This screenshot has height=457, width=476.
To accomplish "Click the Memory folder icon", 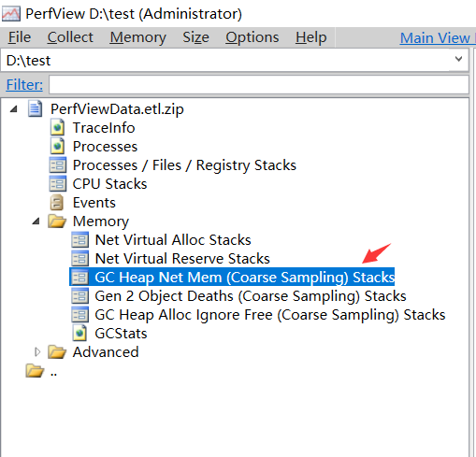I will pyautogui.click(x=57, y=221).
